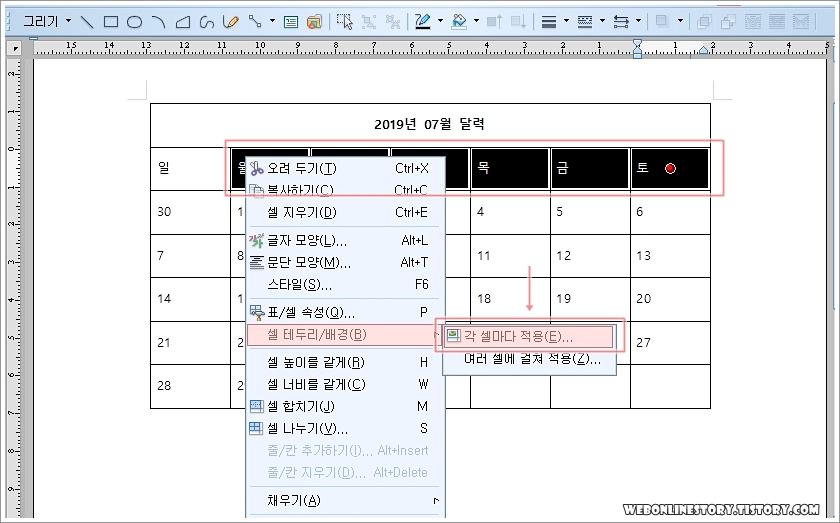The image size is (840, 523).
Task: Click the group objects icon
Action: coord(369,22)
